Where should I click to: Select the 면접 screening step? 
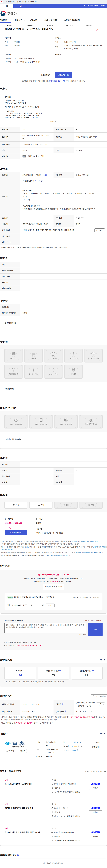(x=41, y=505)
